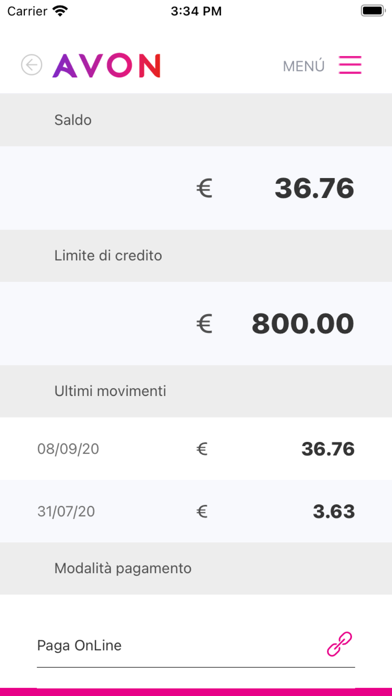The image size is (392, 696).
Task: Tap the 800.00 credit limit amount
Action: point(303,324)
